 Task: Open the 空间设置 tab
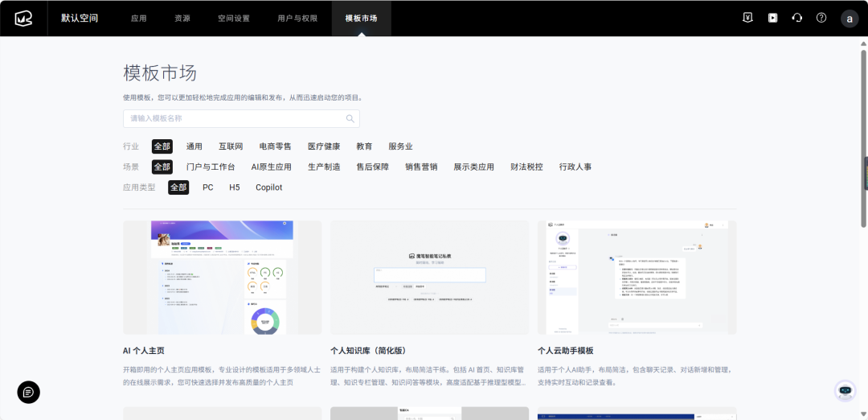coord(234,18)
